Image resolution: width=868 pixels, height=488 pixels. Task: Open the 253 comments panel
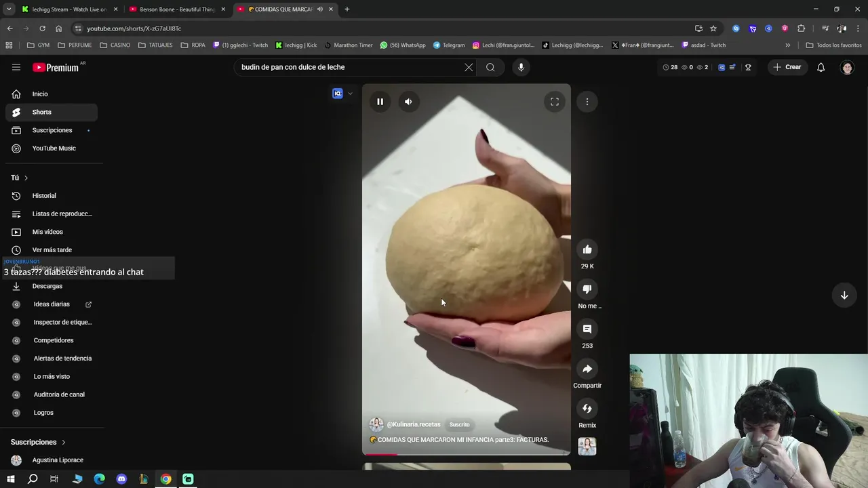(587, 329)
